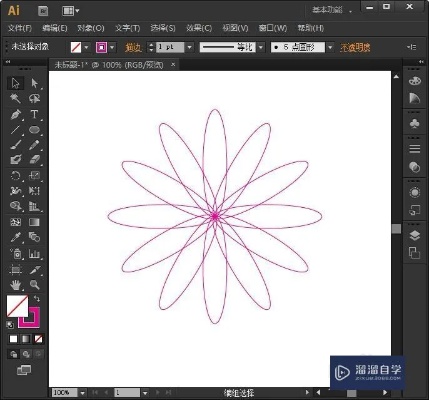The width and height of the screenshot is (429, 400).
Task: Open the Stroke panel icon
Action: pyautogui.click(x=414, y=149)
